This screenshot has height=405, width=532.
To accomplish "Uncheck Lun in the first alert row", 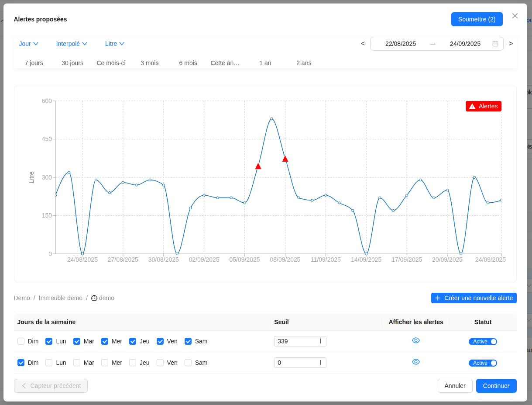I will pyautogui.click(x=49, y=341).
